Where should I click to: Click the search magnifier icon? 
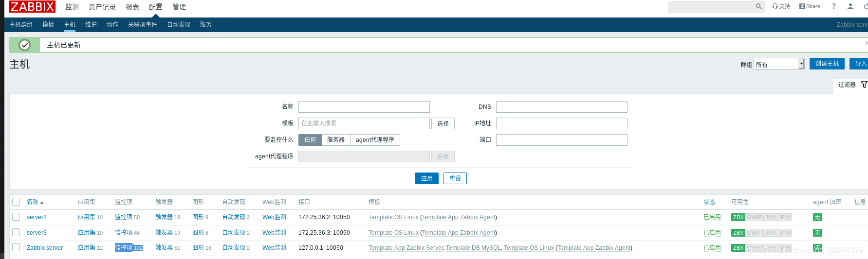tap(758, 6)
